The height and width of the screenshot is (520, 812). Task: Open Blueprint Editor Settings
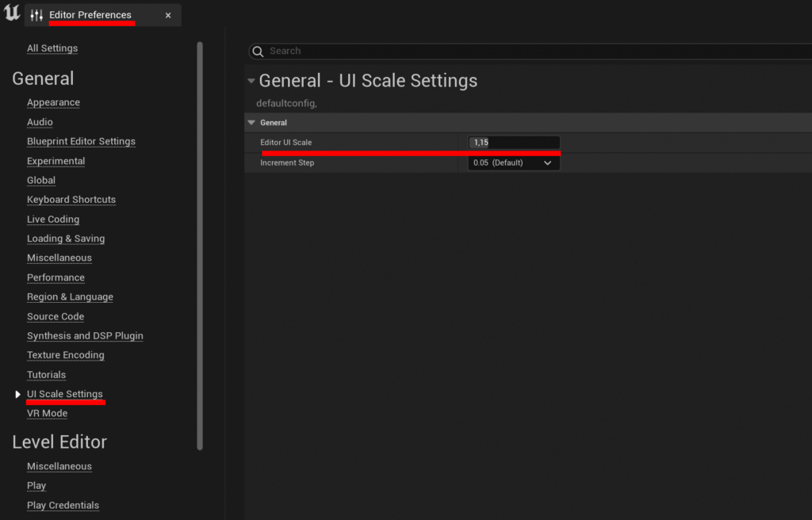(x=82, y=141)
